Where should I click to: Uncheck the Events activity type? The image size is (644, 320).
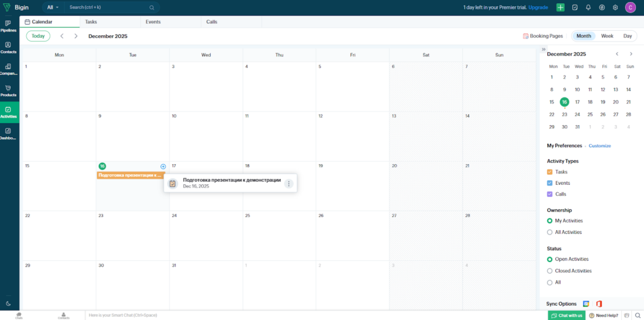pos(550,183)
